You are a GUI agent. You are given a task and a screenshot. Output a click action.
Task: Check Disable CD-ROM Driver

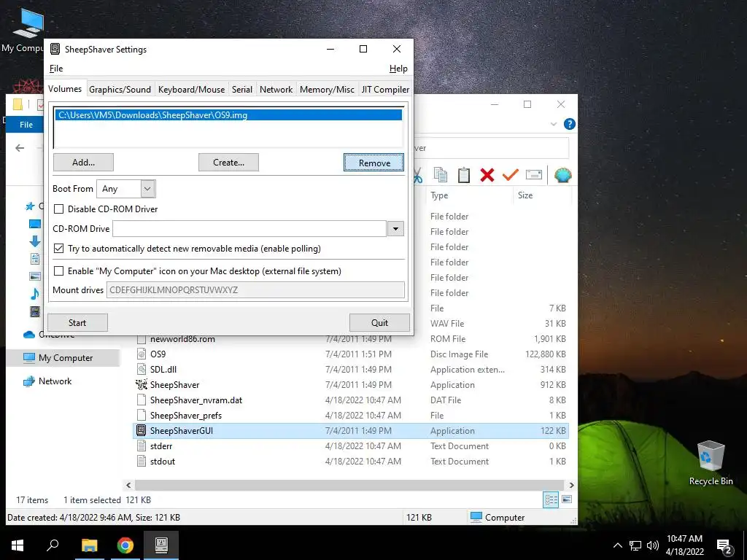58,209
